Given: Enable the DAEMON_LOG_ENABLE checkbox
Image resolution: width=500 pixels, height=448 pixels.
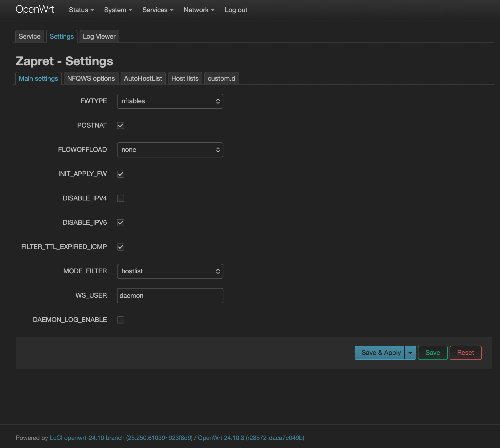Looking at the screenshot, I should (x=121, y=320).
